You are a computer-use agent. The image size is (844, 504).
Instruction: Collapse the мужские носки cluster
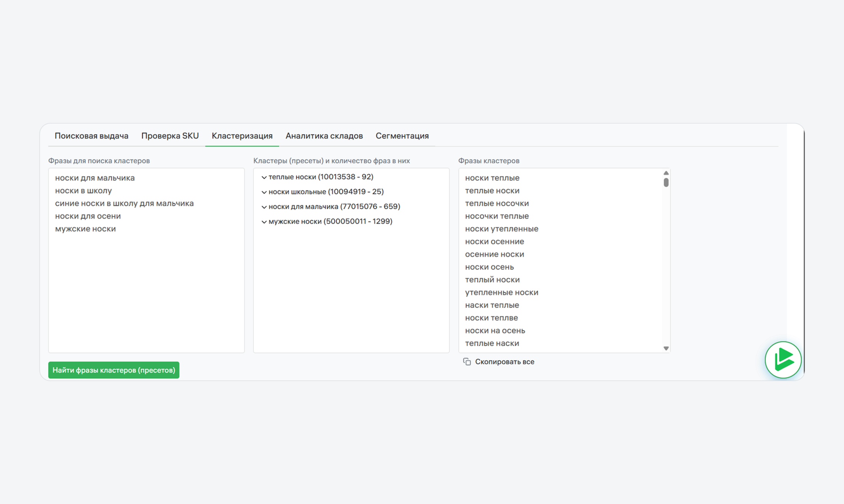pos(264,221)
